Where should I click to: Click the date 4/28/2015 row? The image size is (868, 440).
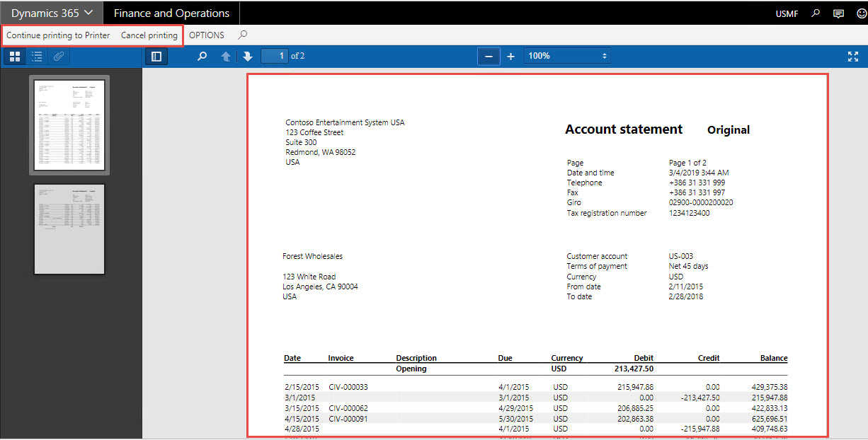click(302, 428)
